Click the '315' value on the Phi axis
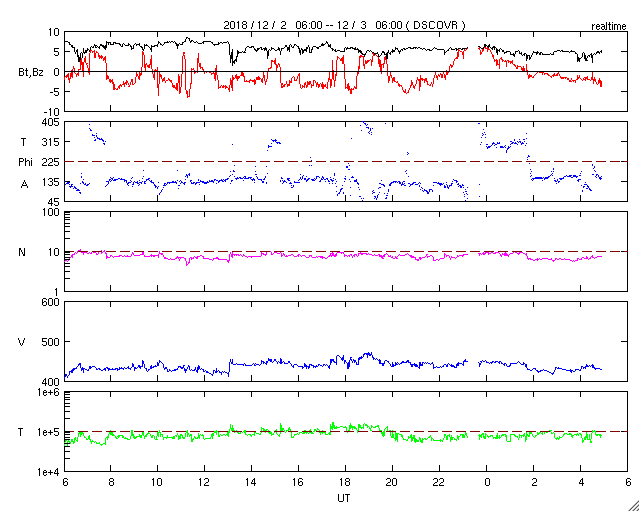640x512 pixels. [51, 142]
